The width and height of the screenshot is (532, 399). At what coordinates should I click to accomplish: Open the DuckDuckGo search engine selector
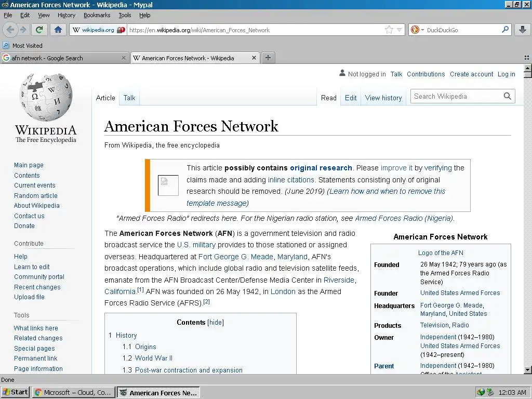coord(417,30)
